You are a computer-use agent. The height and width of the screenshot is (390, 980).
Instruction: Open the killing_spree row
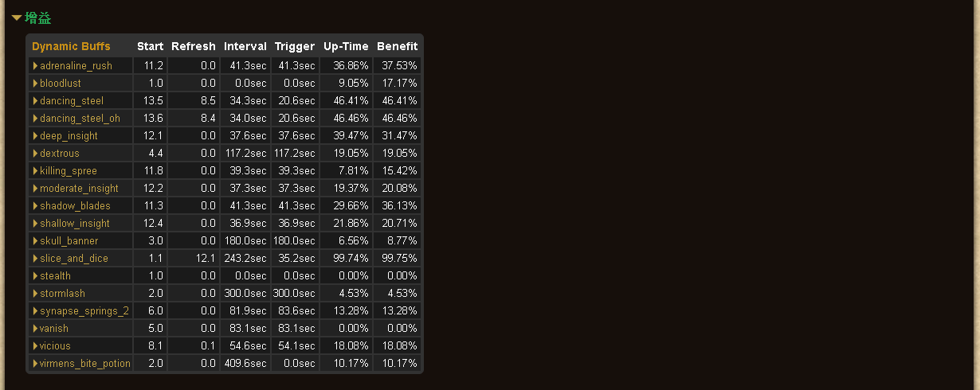69,171
